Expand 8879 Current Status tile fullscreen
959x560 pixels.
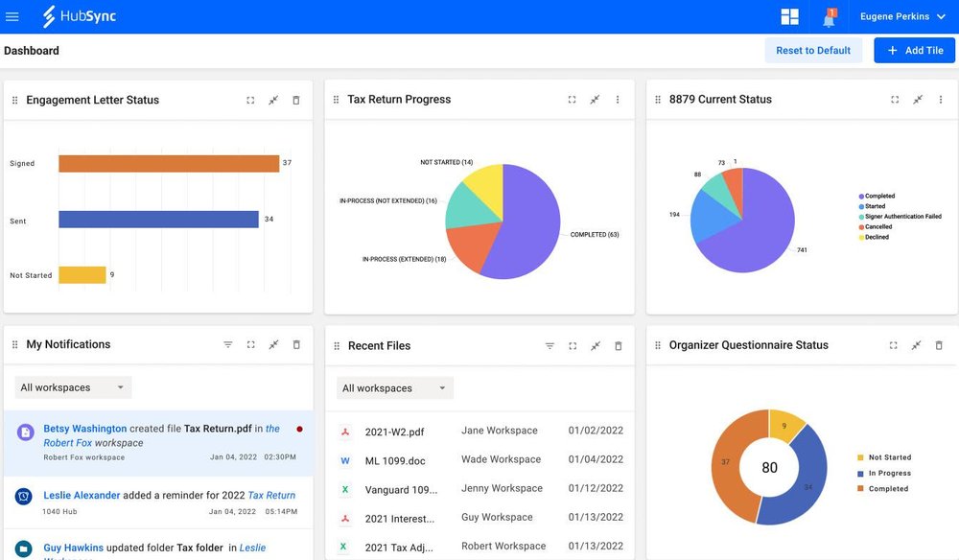pyautogui.click(x=895, y=100)
